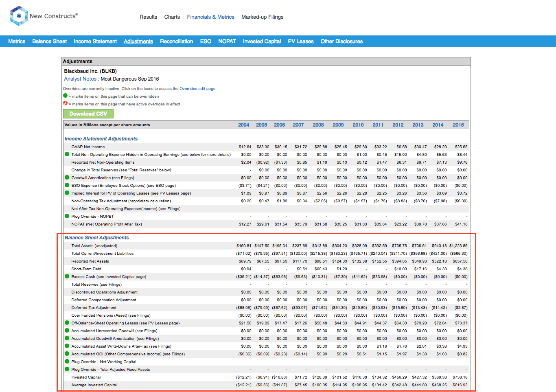556x392 pixels.
Task: Click the 2010 year column header
Action: tap(358, 125)
